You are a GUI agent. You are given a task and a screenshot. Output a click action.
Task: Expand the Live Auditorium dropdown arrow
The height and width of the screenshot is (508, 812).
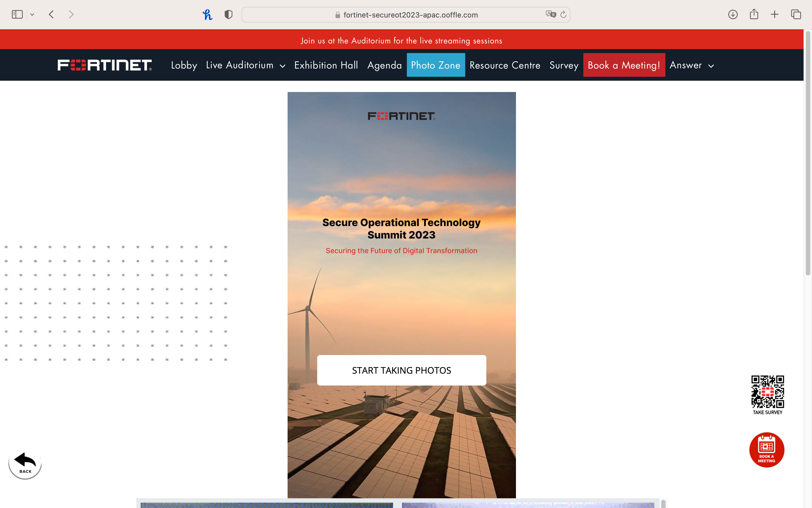[x=283, y=66]
